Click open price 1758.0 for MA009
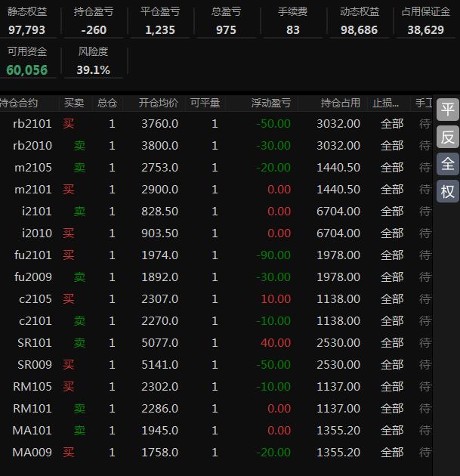The height and width of the screenshot is (476, 460). click(159, 453)
